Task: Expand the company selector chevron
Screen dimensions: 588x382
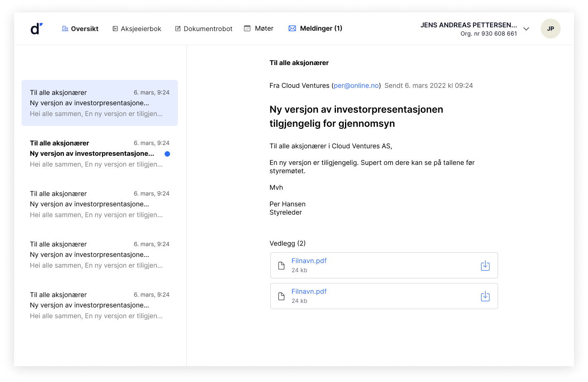Action: point(526,29)
